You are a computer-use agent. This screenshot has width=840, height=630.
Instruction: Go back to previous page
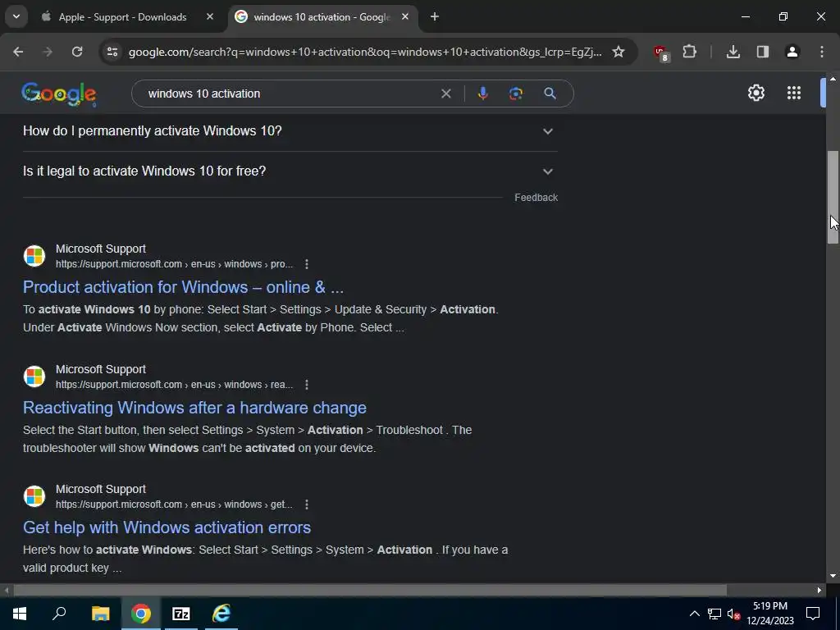click(x=18, y=52)
